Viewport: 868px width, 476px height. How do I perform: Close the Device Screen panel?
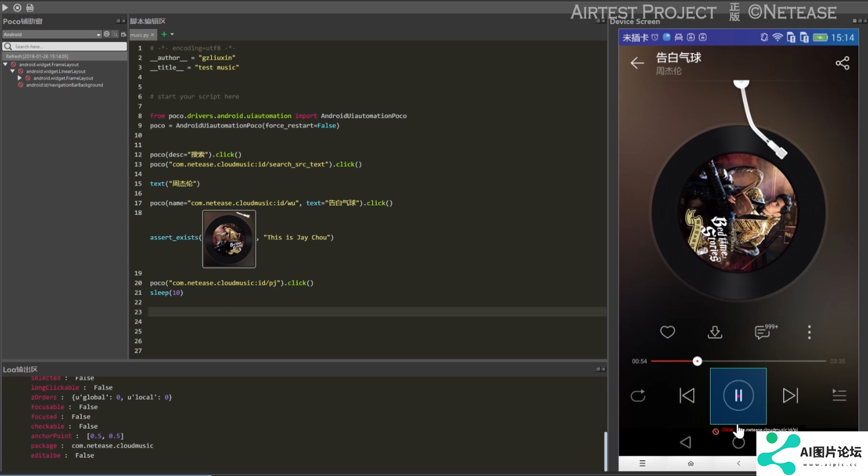point(865,21)
